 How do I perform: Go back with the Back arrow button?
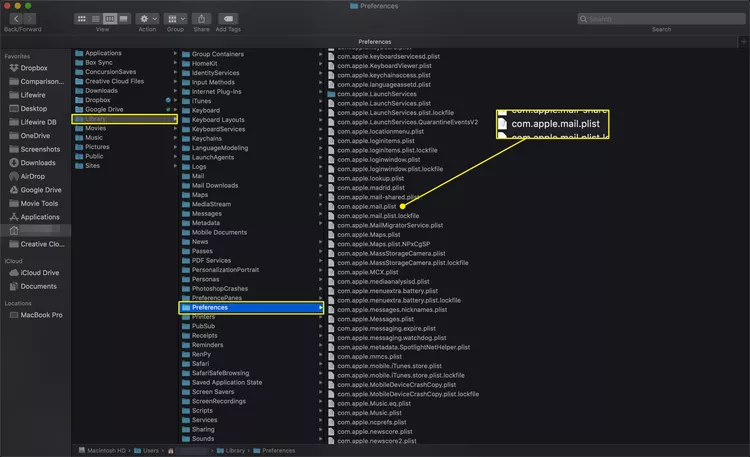16,19
